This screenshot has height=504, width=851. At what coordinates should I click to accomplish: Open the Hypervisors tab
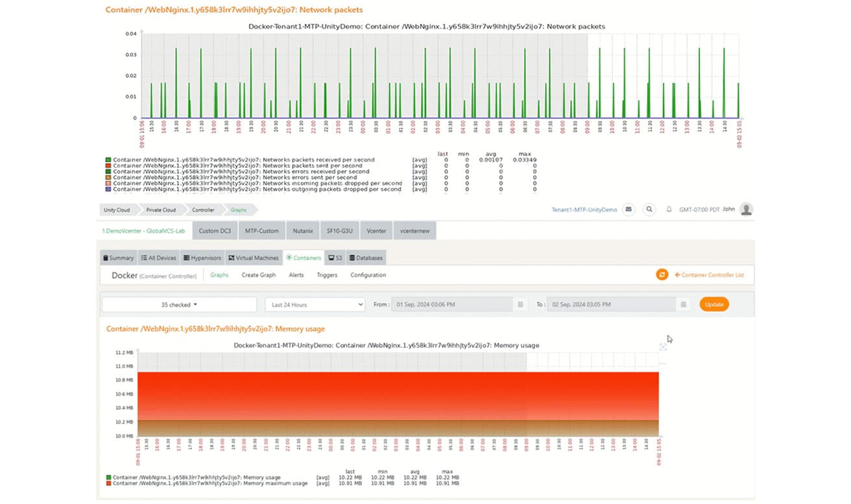(202, 258)
